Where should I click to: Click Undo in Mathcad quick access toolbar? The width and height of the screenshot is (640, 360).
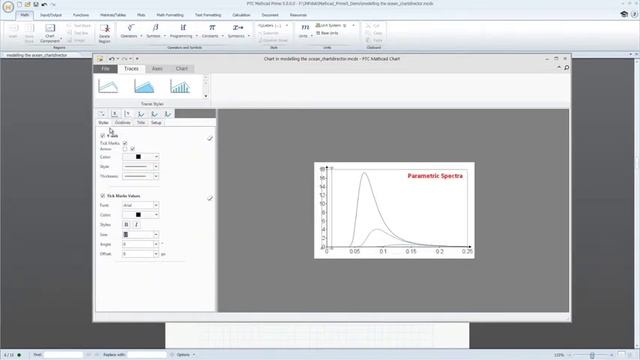44,4
